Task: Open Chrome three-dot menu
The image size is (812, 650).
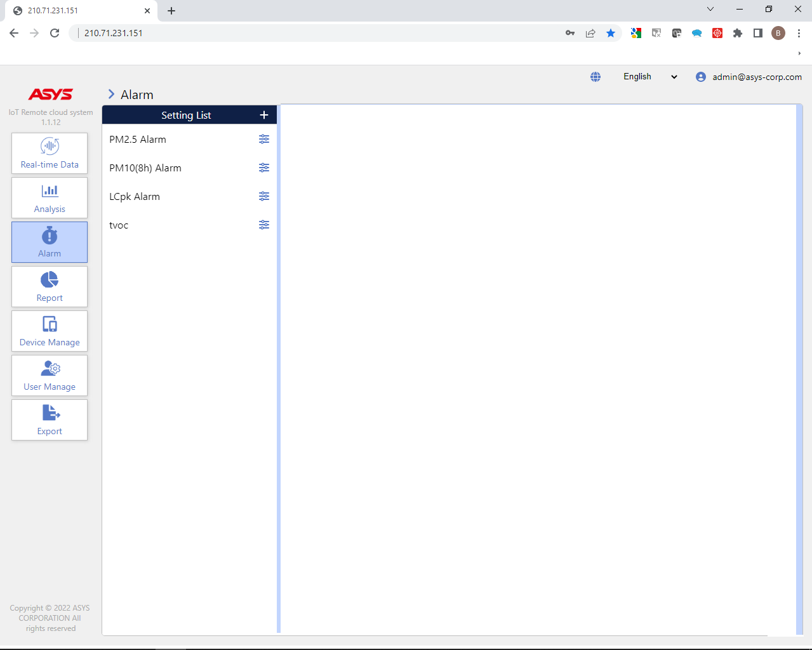Action: pos(799,33)
